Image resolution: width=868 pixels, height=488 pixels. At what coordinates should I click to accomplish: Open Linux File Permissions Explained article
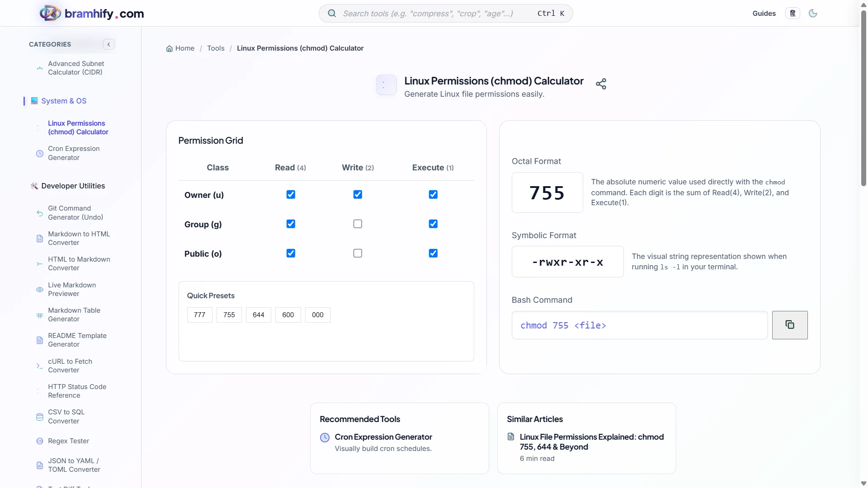[x=592, y=442]
